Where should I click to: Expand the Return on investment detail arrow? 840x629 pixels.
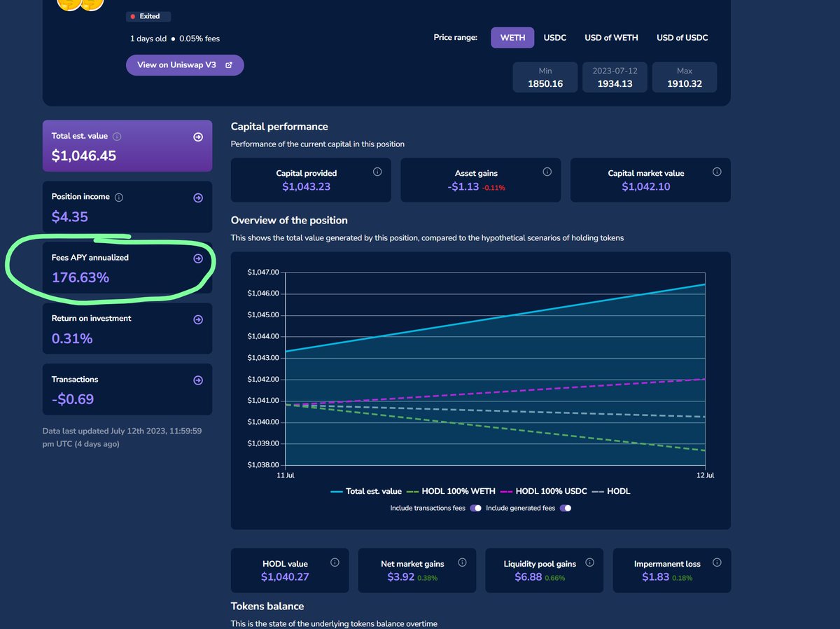tap(198, 319)
